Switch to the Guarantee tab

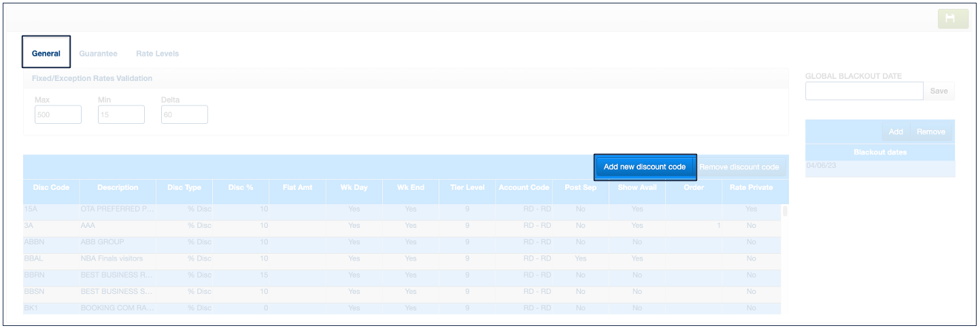tap(98, 53)
